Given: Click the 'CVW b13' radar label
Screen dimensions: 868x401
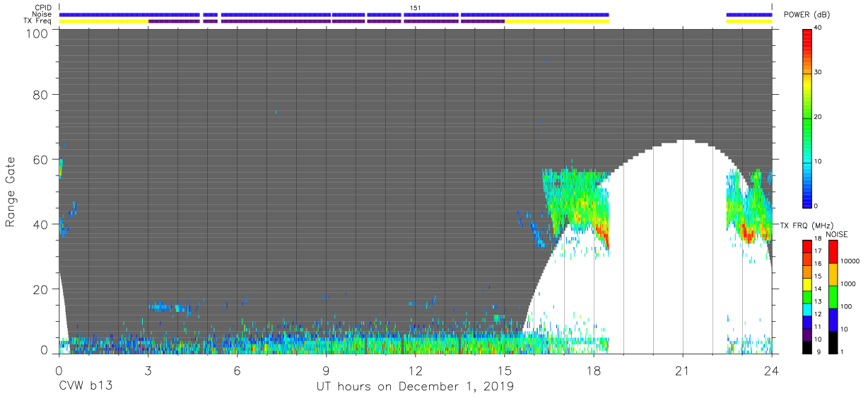Looking at the screenshot, I should (x=86, y=387).
